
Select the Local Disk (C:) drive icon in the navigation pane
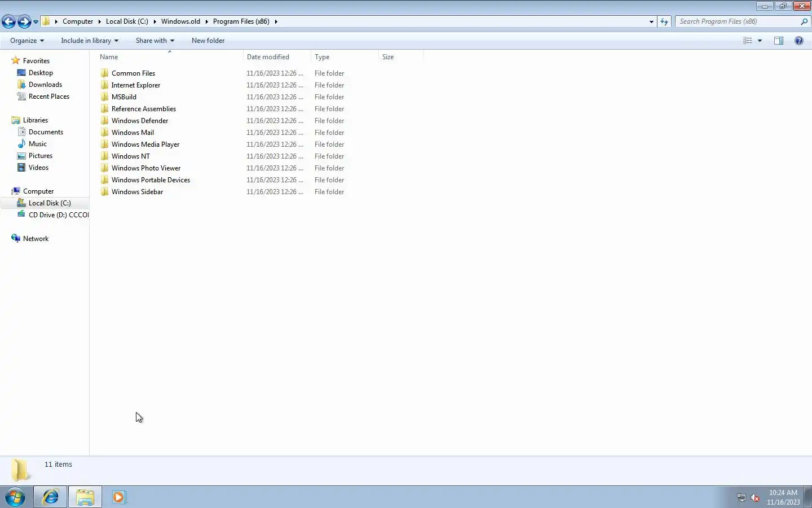[x=21, y=203]
